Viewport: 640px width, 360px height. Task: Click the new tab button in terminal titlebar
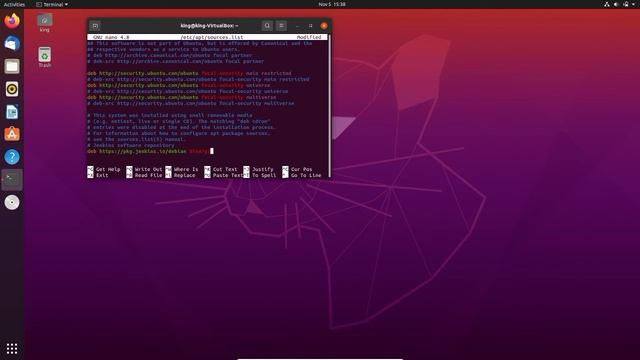click(x=95, y=26)
